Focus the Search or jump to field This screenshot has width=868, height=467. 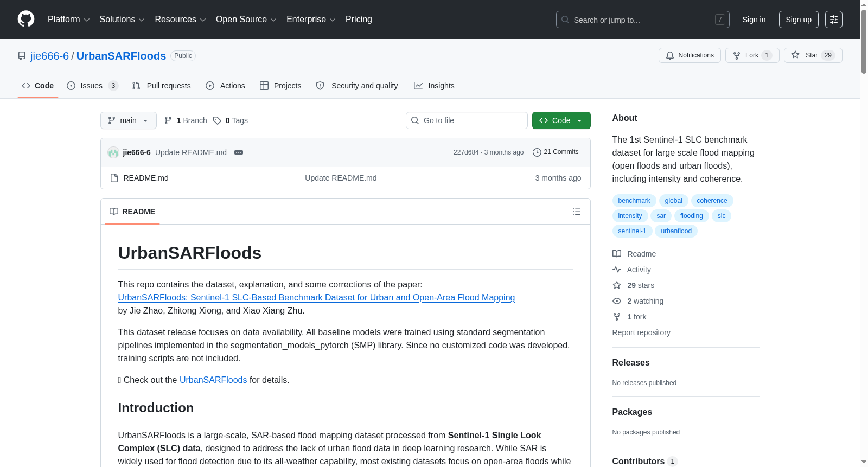[x=643, y=20]
